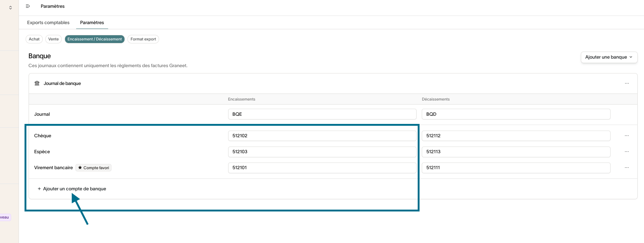Click the Décaissements column header
The image size is (644, 243).
[436, 99]
